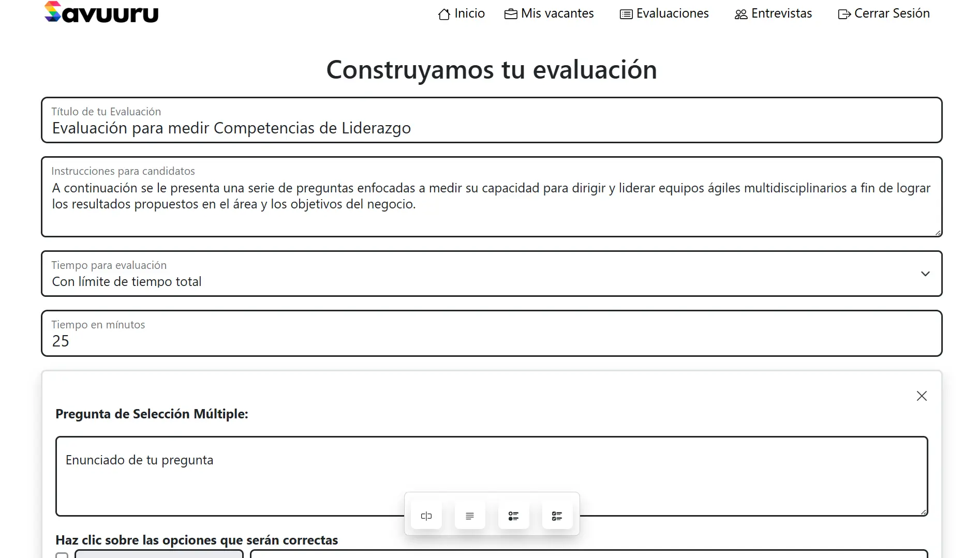
Task: Click the Enunciado de tu pregunta field
Action: click(233, 460)
